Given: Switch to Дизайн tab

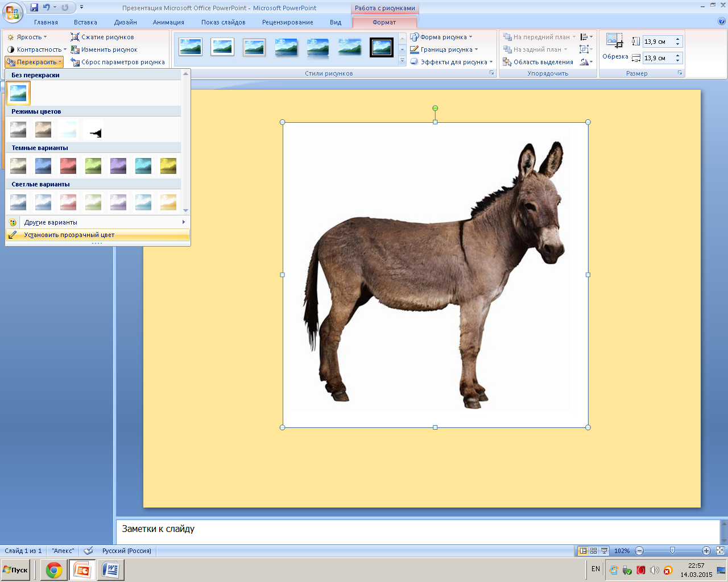Looking at the screenshot, I should tap(126, 22).
